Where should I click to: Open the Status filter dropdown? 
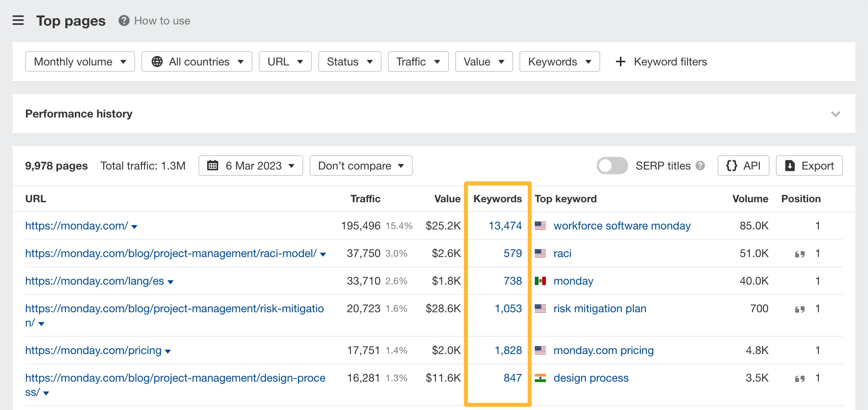(349, 61)
